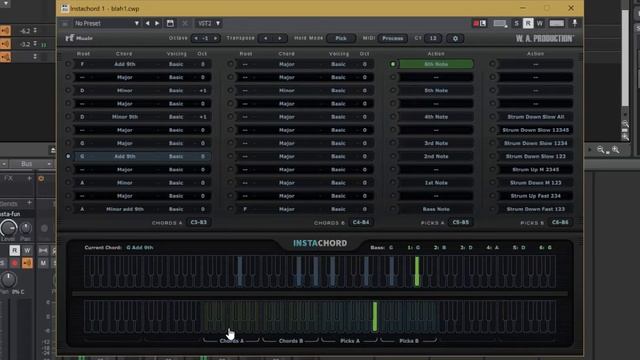Click the green lit key on upper keyboard

417,271
